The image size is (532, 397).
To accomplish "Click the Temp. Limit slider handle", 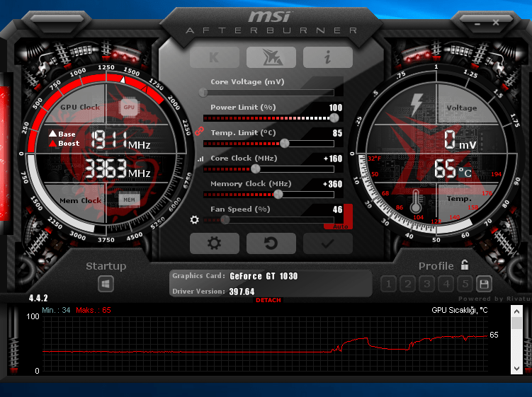I will tap(285, 144).
